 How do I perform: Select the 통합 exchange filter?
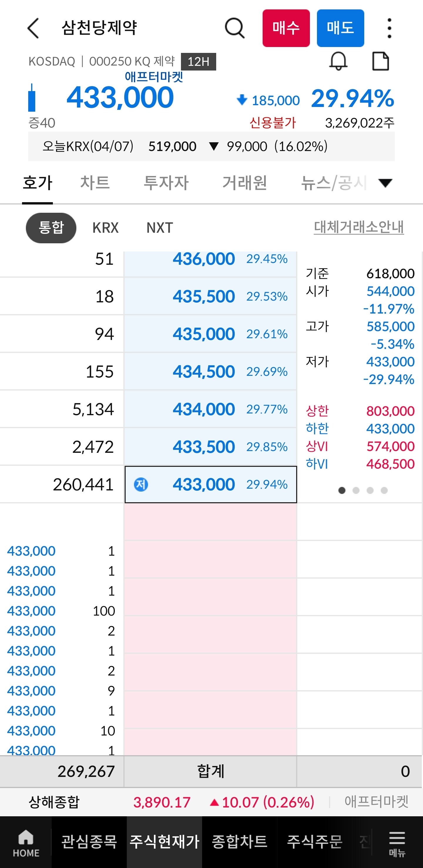51,228
